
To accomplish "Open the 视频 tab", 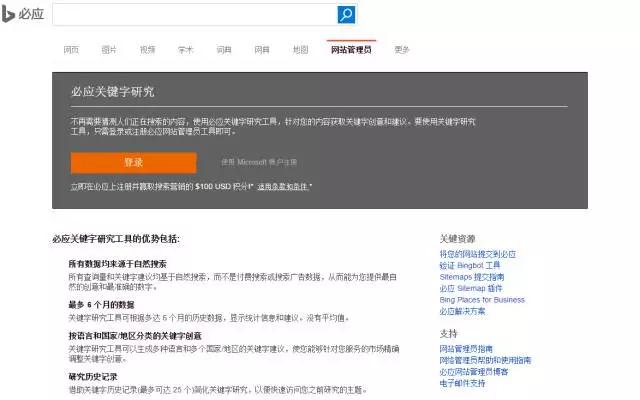I will click(147, 50).
